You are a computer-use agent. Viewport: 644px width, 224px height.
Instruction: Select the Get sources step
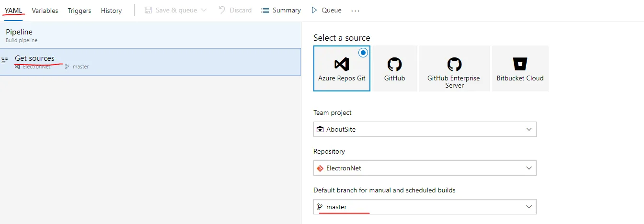click(34, 58)
